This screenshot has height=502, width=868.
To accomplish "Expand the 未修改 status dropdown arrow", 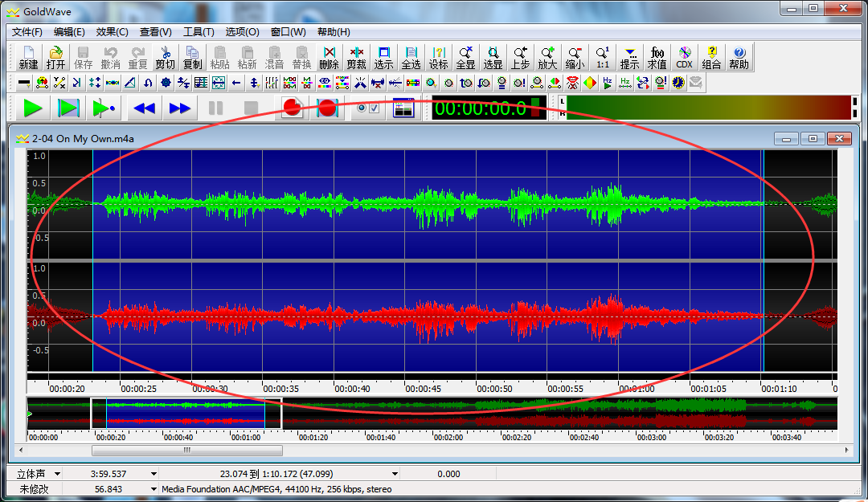I will click(x=154, y=488).
